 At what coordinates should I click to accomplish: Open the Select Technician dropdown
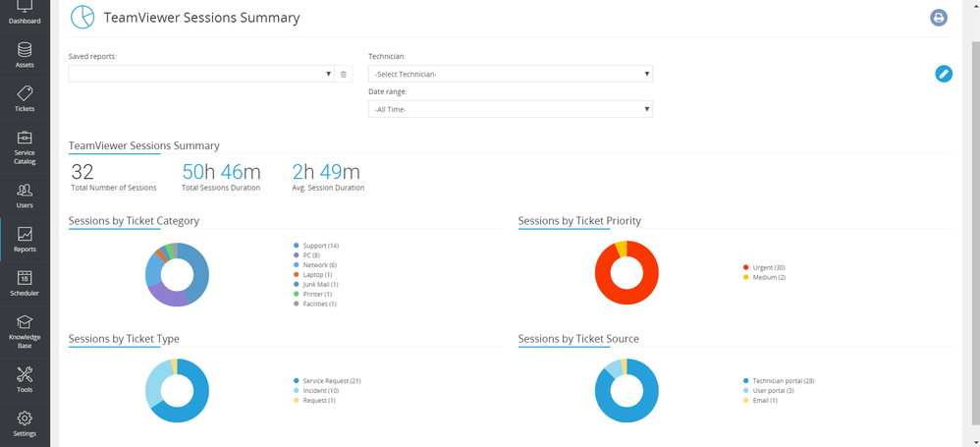click(x=510, y=74)
